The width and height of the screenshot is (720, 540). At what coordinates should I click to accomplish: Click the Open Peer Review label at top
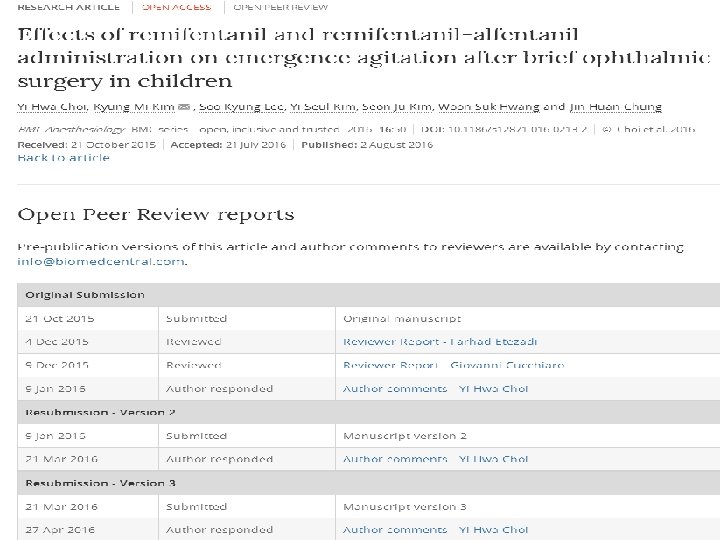(x=280, y=7)
